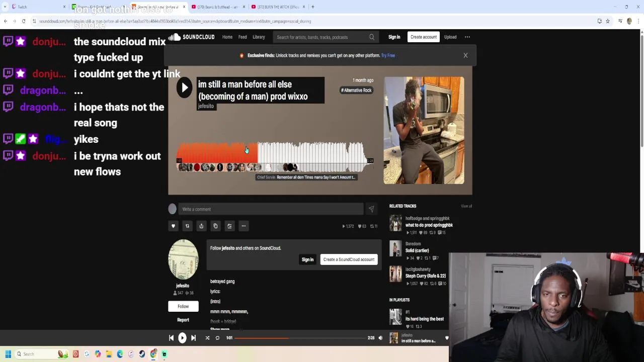Open the More actions ellipsis menu
Image resolution: width=644 pixels, height=362 pixels.
pos(244,226)
